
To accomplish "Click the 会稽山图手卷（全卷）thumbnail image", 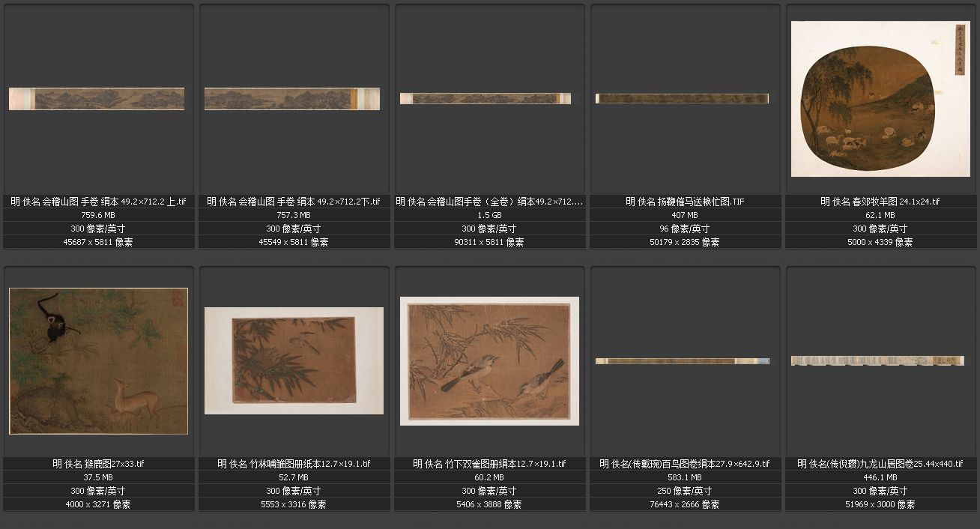I will 486,98.
